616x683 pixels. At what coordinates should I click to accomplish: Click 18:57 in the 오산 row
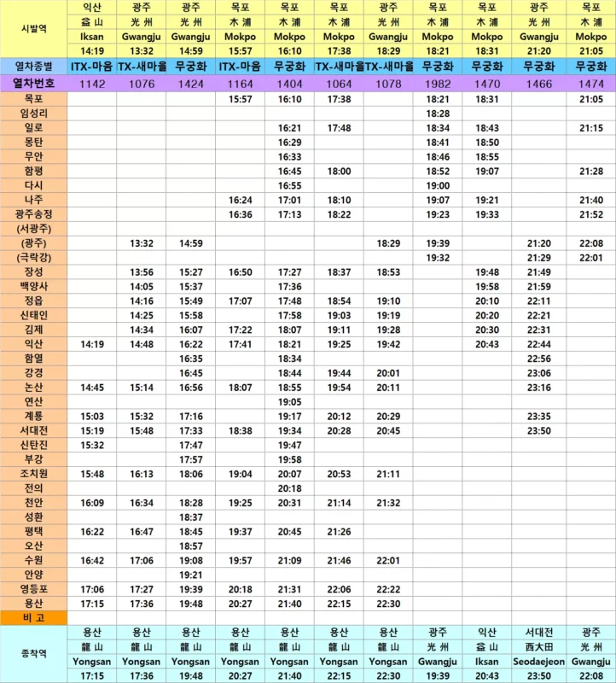pos(190,546)
